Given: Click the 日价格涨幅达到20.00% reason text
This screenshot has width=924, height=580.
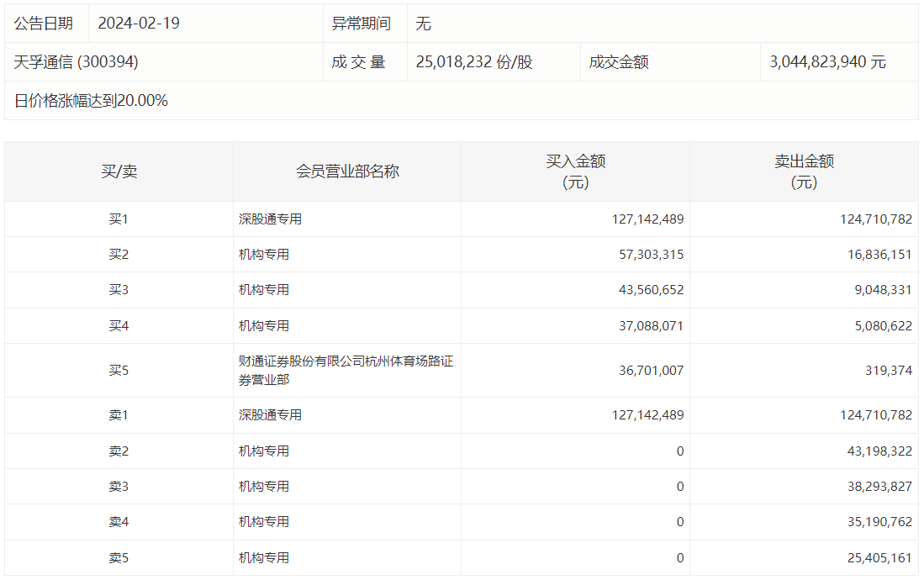Looking at the screenshot, I should point(91,101).
